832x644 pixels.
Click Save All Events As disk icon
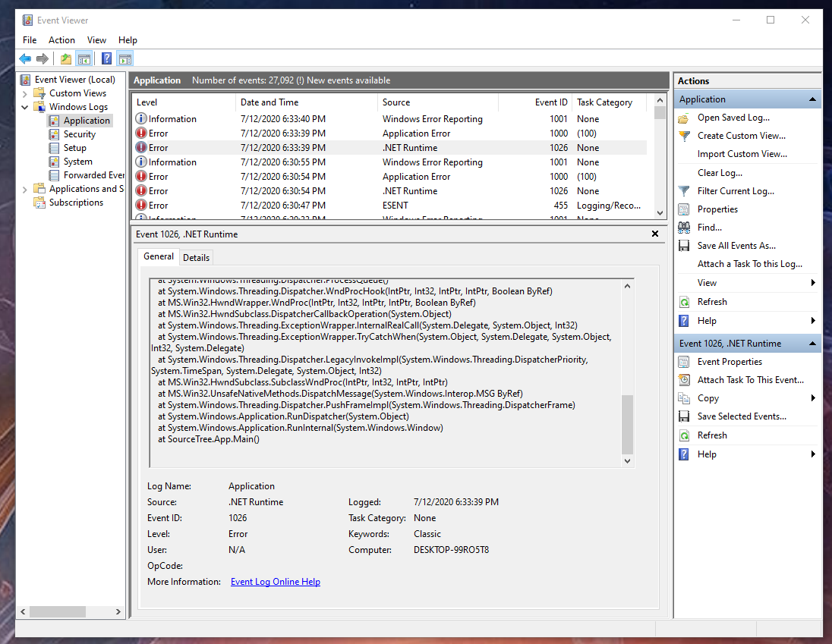click(684, 246)
